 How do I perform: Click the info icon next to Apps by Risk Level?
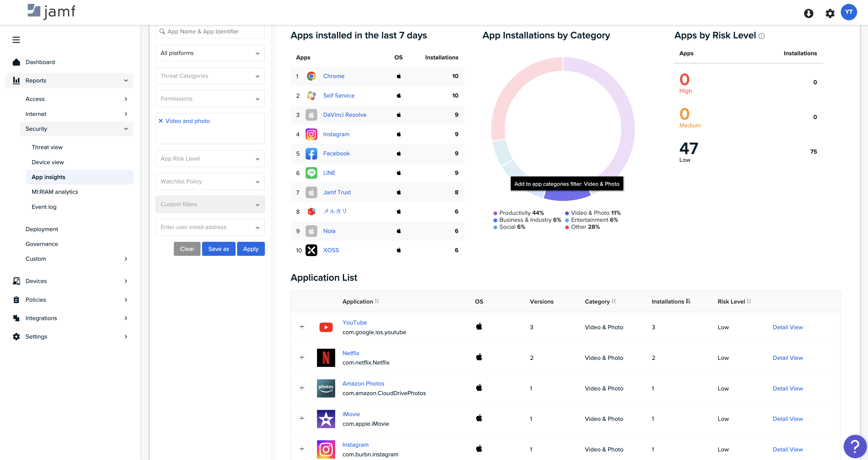coord(762,36)
